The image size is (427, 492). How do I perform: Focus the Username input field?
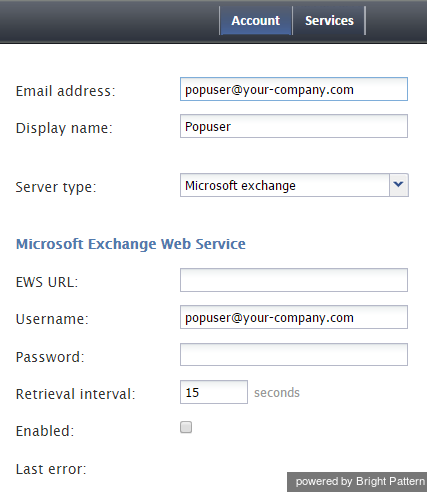pyautogui.click(x=294, y=317)
